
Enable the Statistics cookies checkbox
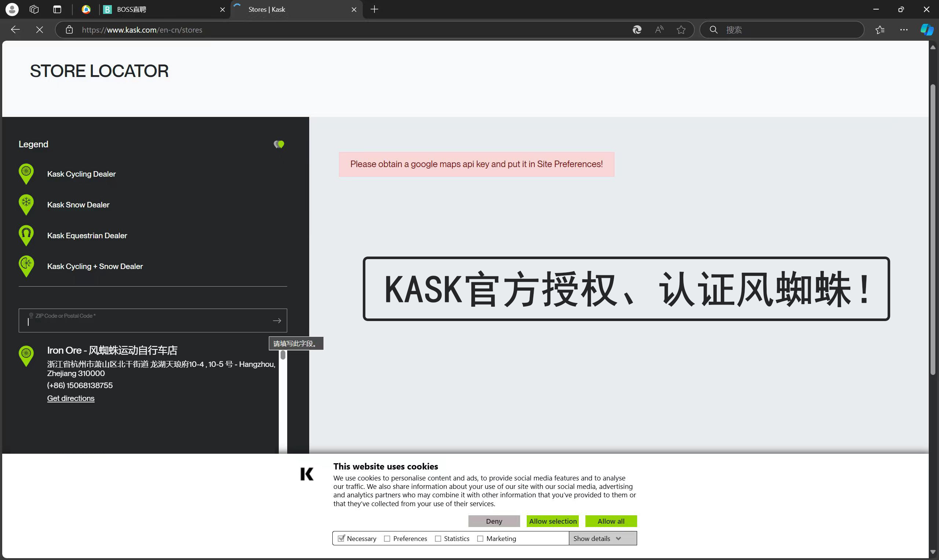tap(438, 539)
